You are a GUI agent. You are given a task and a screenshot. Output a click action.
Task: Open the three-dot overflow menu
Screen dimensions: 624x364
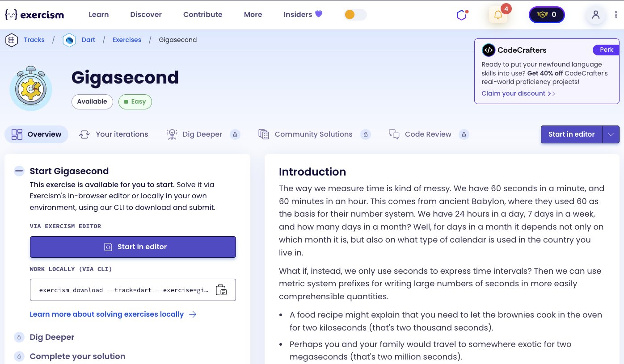point(615,15)
